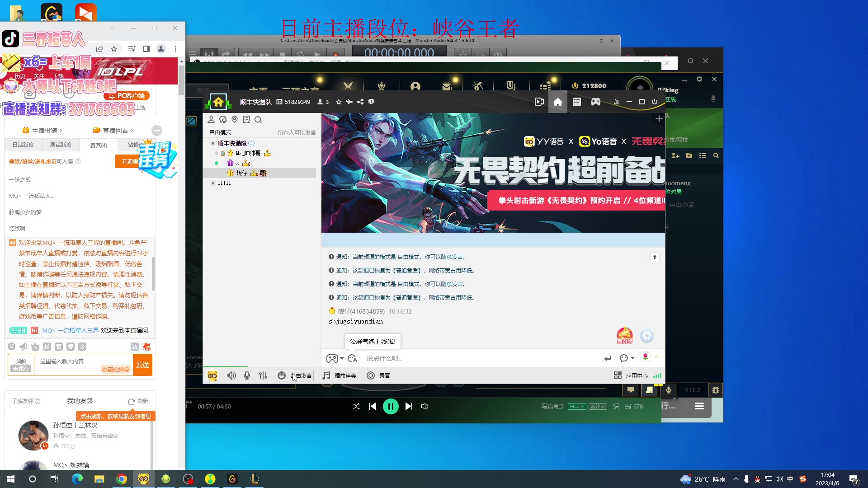
Task: Switch to the YY home view icon
Action: (x=558, y=102)
